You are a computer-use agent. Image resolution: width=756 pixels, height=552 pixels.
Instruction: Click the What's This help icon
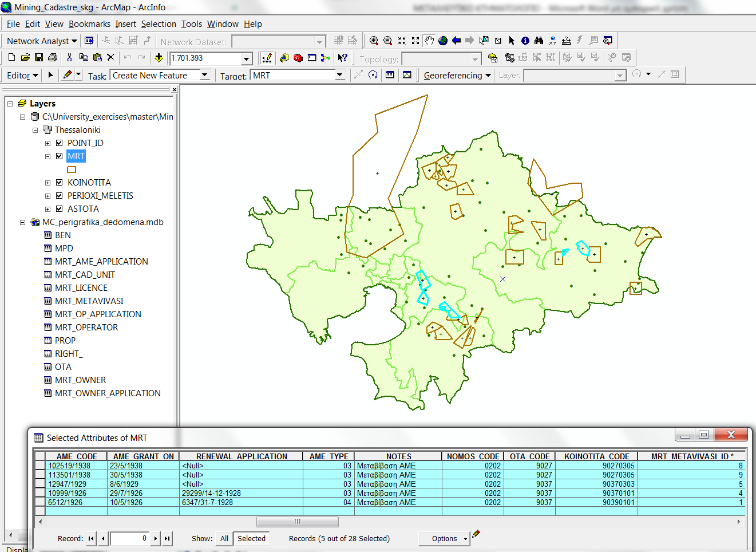click(x=343, y=58)
